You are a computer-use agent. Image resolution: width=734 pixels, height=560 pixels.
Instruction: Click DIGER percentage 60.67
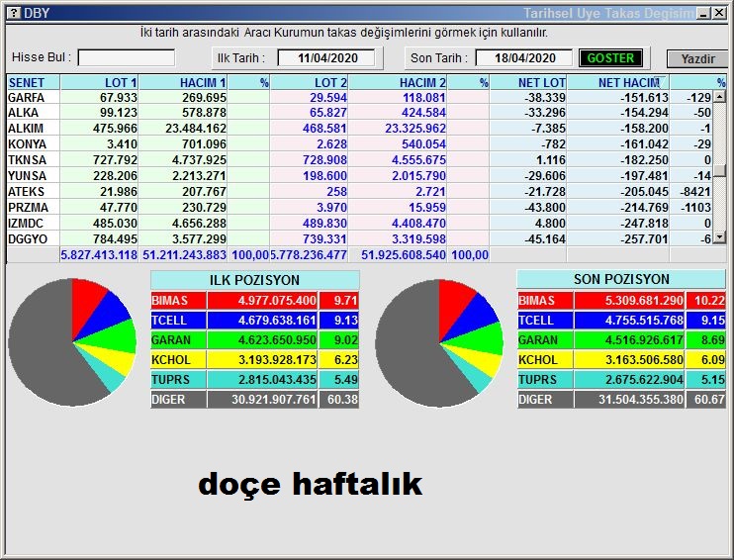tap(709, 400)
